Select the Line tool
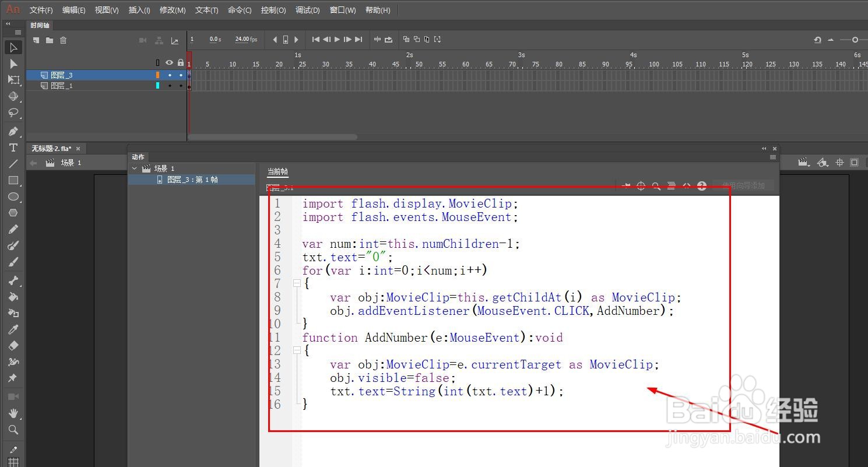868x467 pixels. (13, 164)
